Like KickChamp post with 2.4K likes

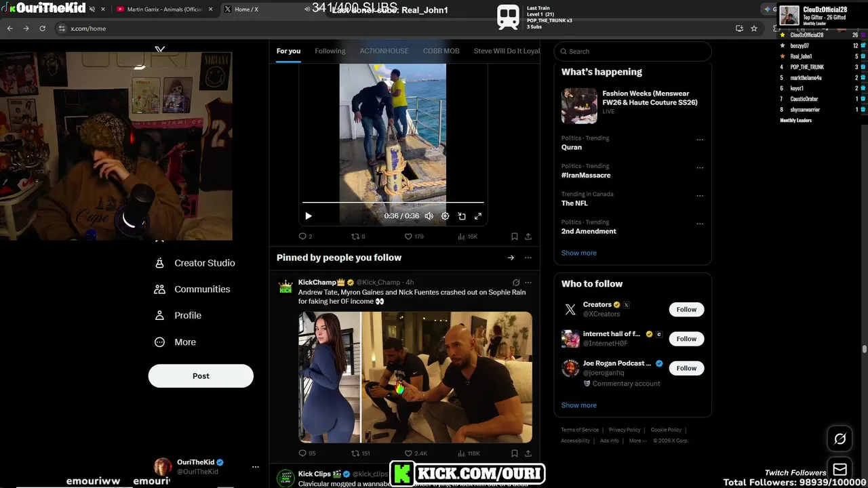416,453
